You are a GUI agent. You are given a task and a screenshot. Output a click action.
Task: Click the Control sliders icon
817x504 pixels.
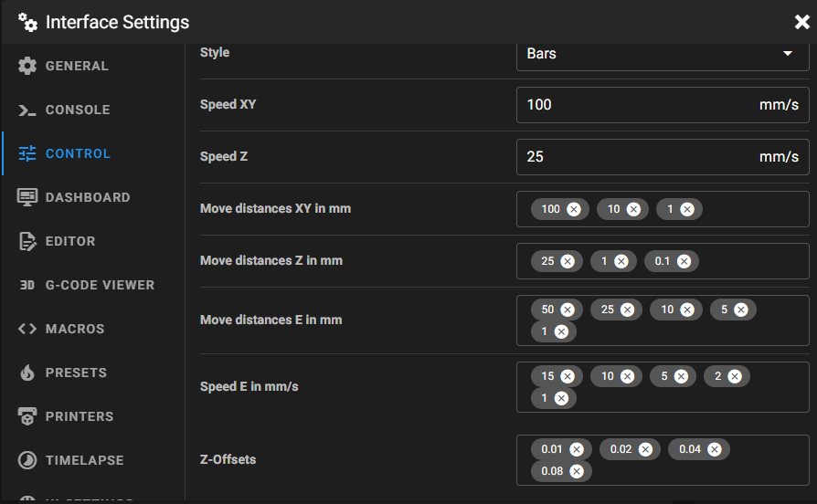[x=27, y=153]
